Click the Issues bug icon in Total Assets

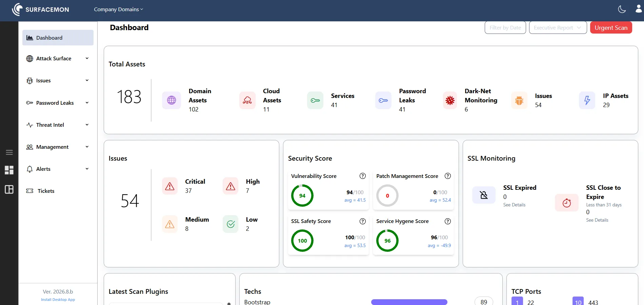coord(519,100)
